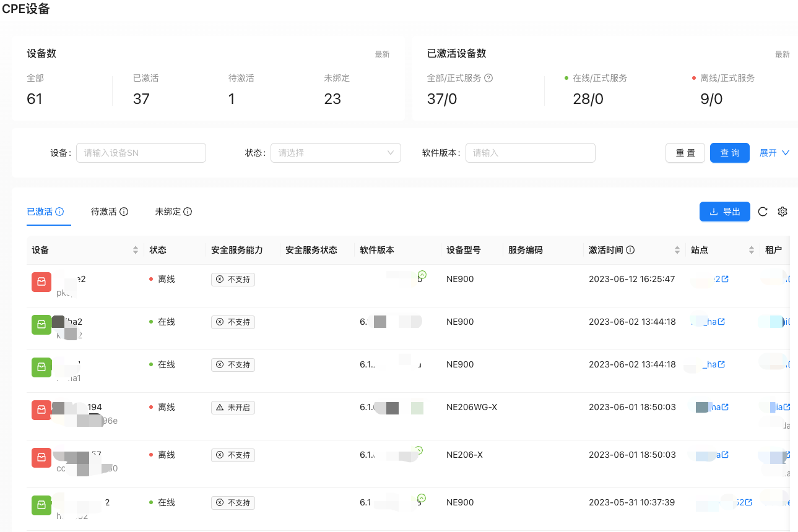Screen dimensions: 798x532
Task: Expand more filters via 展开
Action: [774, 153]
